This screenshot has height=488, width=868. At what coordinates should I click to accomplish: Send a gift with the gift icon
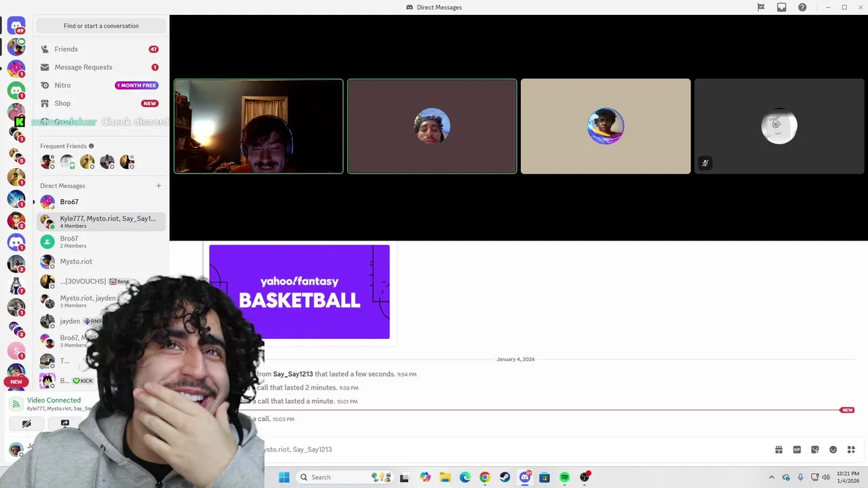coord(779,449)
